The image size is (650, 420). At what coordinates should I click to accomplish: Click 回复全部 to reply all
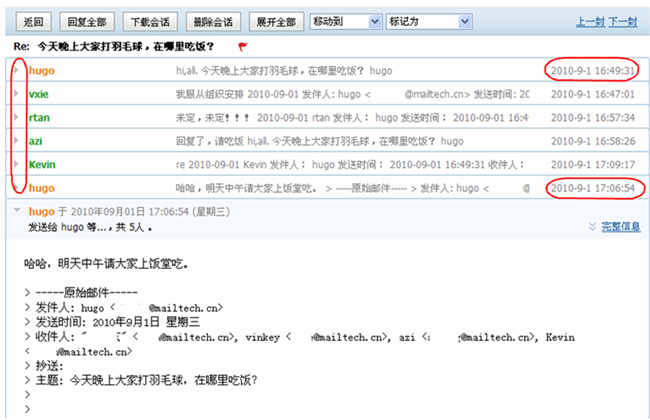pos(90,21)
